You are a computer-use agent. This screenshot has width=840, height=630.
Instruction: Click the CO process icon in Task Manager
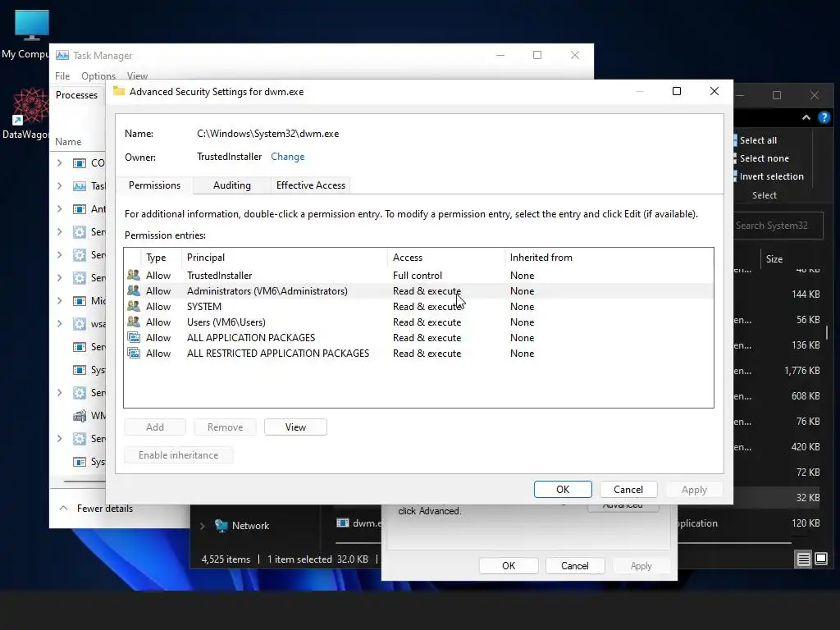point(80,163)
